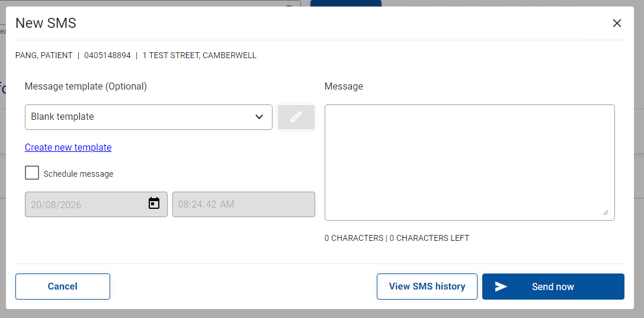This screenshot has width=644, height=318.
Task: Follow the Create new template link
Action: (x=68, y=147)
